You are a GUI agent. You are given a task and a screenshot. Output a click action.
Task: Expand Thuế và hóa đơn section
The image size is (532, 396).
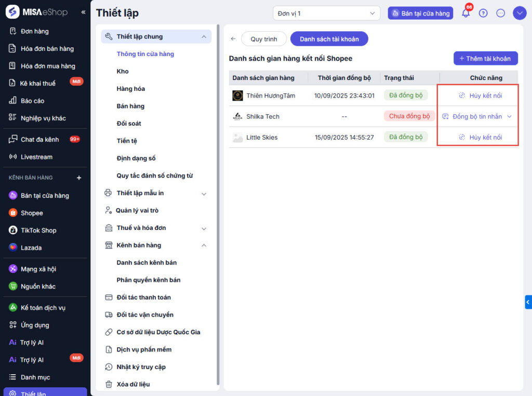tap(204, 228)
